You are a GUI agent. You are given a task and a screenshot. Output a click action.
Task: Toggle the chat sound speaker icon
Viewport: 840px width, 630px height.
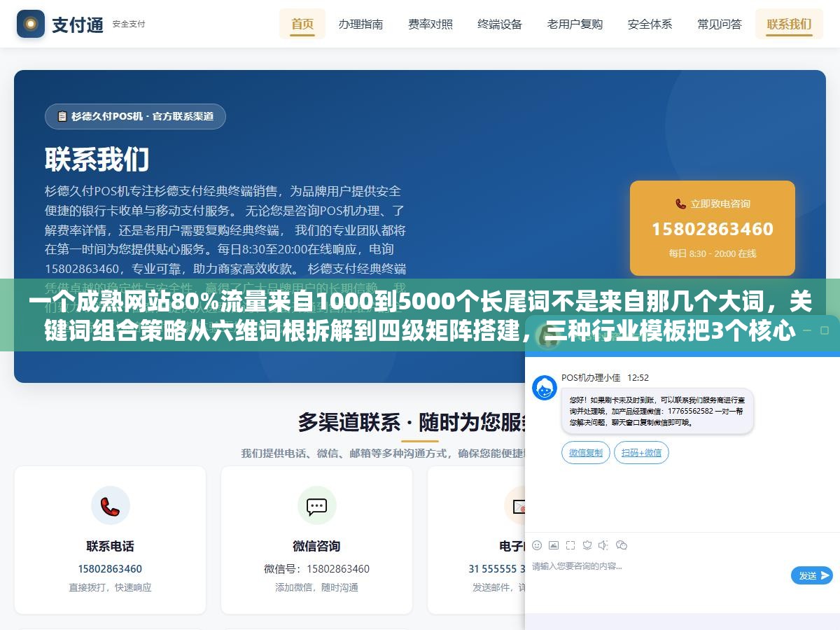click(603, 545)
